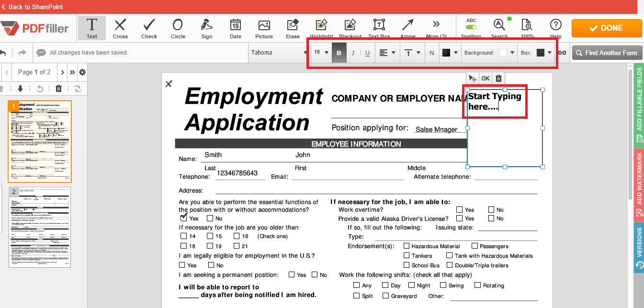Select the Blackout tool
The height and width of the screenshot is (308, 644).
(350, 28)
